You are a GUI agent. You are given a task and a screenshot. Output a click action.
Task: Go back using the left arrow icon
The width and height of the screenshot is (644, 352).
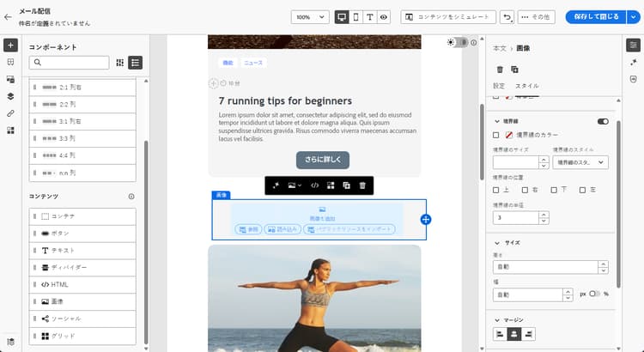click(x=8, y=17)
